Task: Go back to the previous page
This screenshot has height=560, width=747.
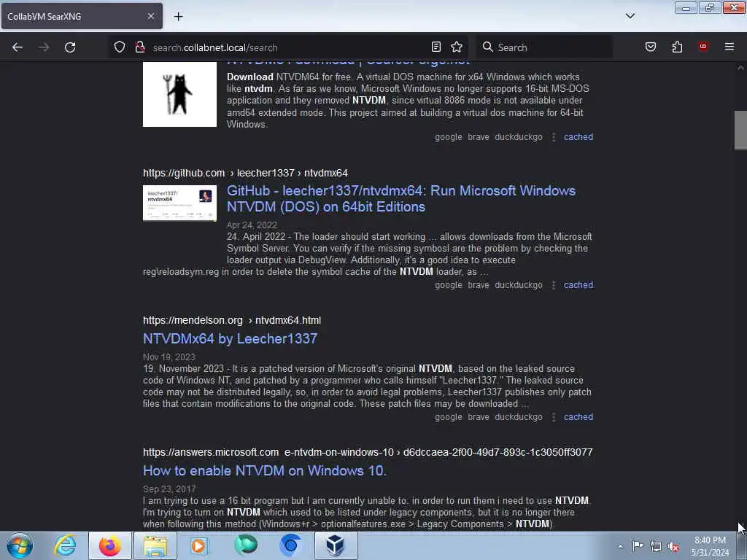Action: [18, 47]
